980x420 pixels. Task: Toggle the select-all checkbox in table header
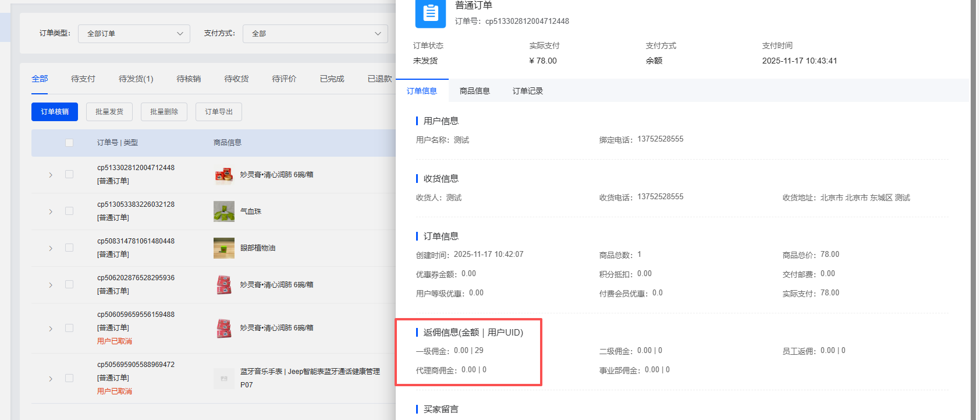coord(69,143)
